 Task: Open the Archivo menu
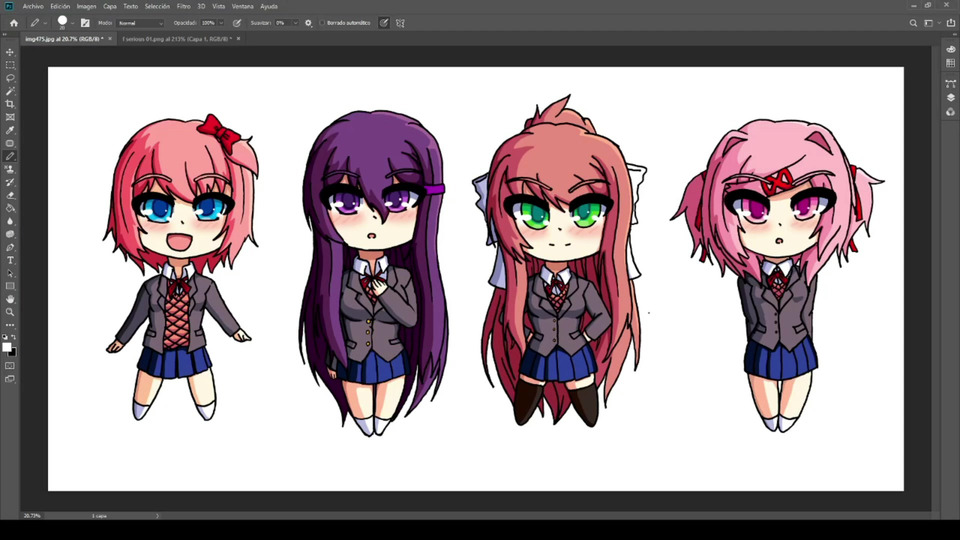pyautogui.click(x=33, y=6)
